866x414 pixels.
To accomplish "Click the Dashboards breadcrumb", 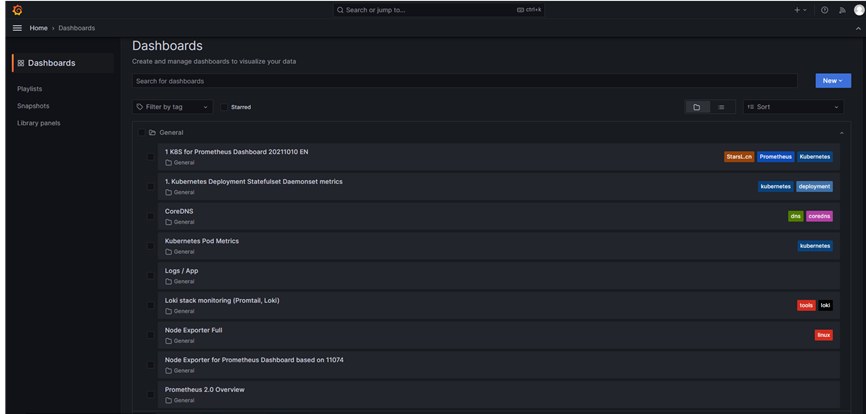I will 77,28.
